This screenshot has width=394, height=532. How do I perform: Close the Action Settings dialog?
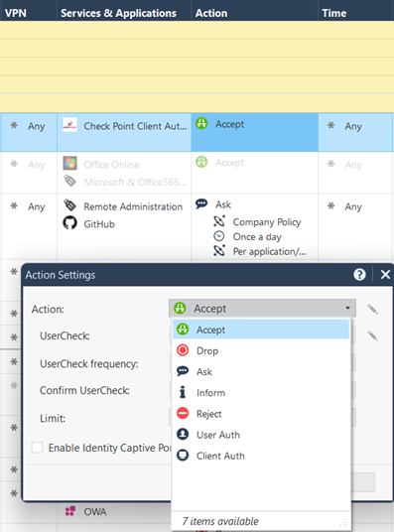tap(385, 275)
